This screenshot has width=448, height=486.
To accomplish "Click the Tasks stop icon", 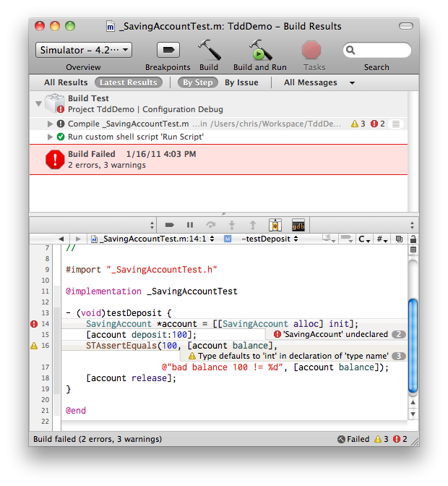I will (311, 51).
